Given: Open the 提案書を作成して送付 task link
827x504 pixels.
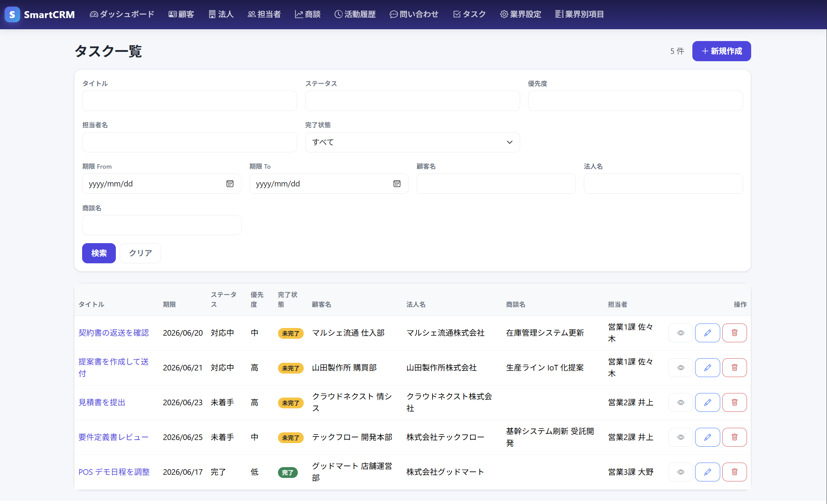Looking at the screenshot, I should pyautogui.click(x=113, y=368).
